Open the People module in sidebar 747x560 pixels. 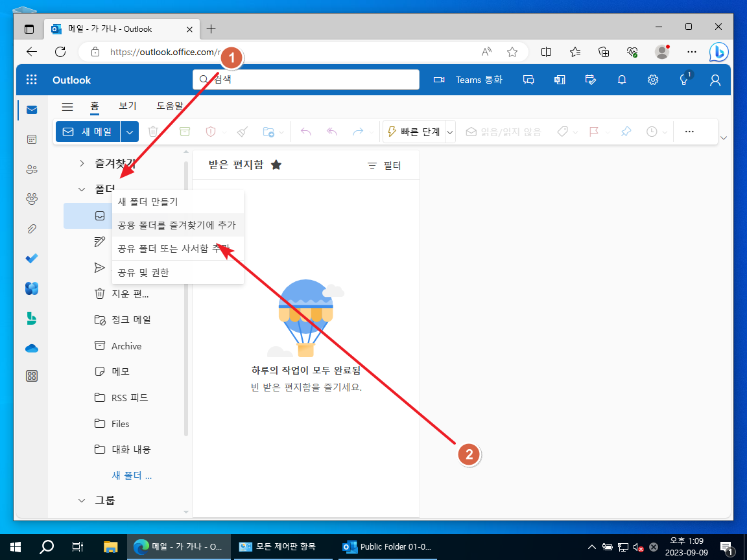(x=32, y=169)
